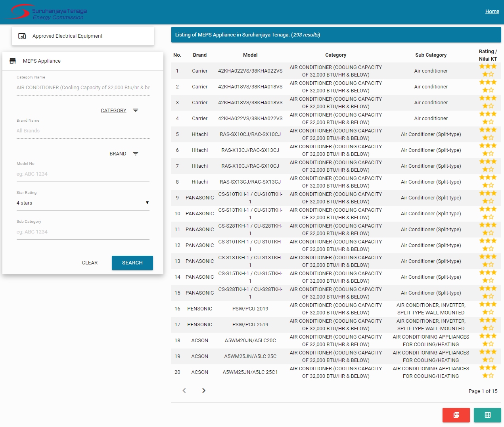Viewport: 504px width, 427px height.
Task: Click the Rating / Nilai KT column header
Action: coord(488,55)
